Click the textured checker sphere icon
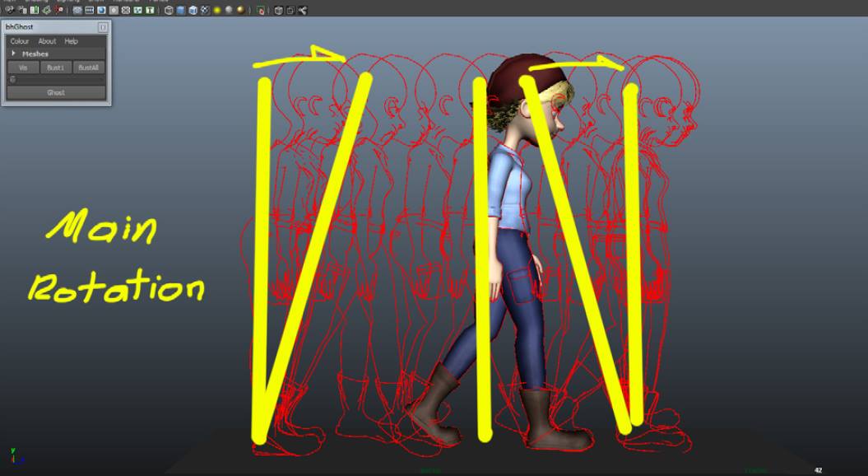 (204, 11)
